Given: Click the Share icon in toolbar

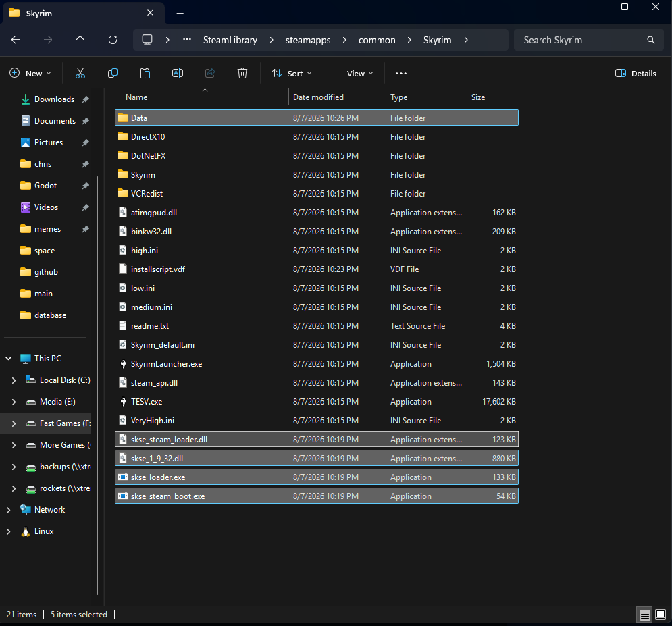Looking at the screenshot, I should pyautogui.click(x=210, y=73).
